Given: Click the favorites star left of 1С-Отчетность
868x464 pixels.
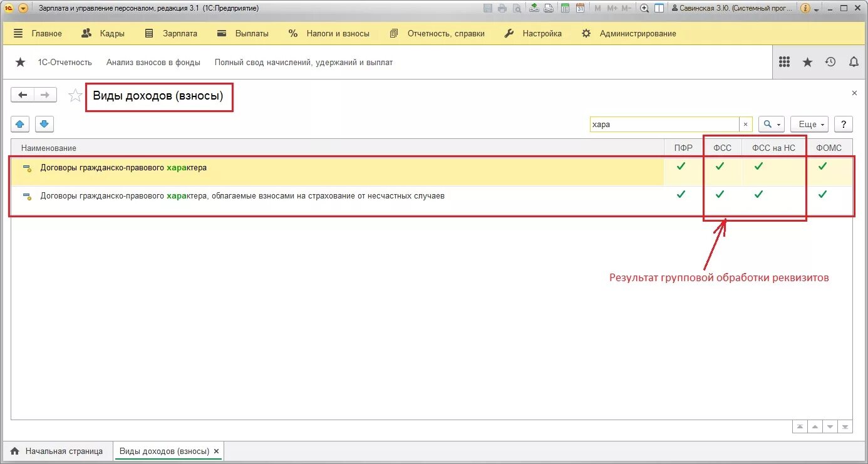Looking at the screenshot, I should pos(20,62).
